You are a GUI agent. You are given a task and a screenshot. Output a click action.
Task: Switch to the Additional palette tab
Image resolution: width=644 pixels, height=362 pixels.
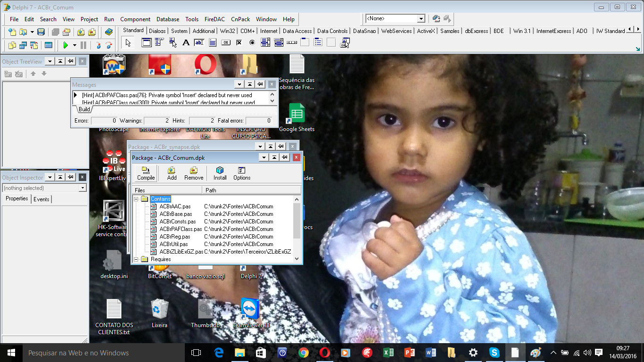204,31
